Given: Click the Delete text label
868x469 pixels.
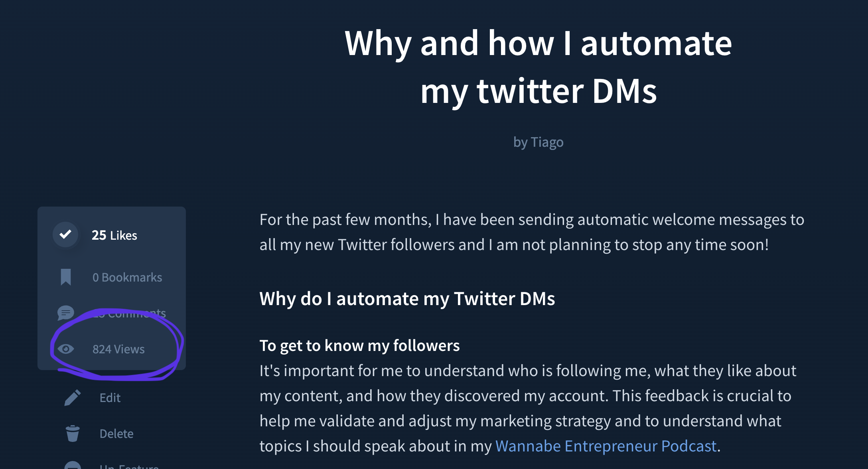Looking at the screenshot, I should 116,434.
